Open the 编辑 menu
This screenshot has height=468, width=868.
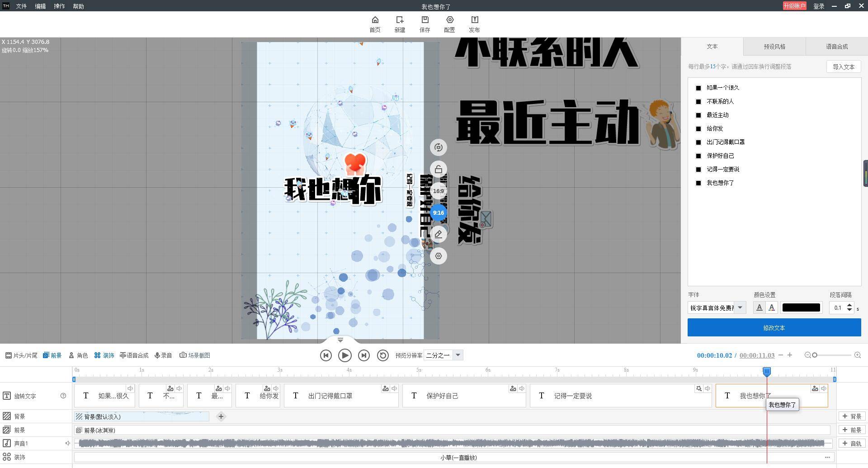[x=40, y=6]
